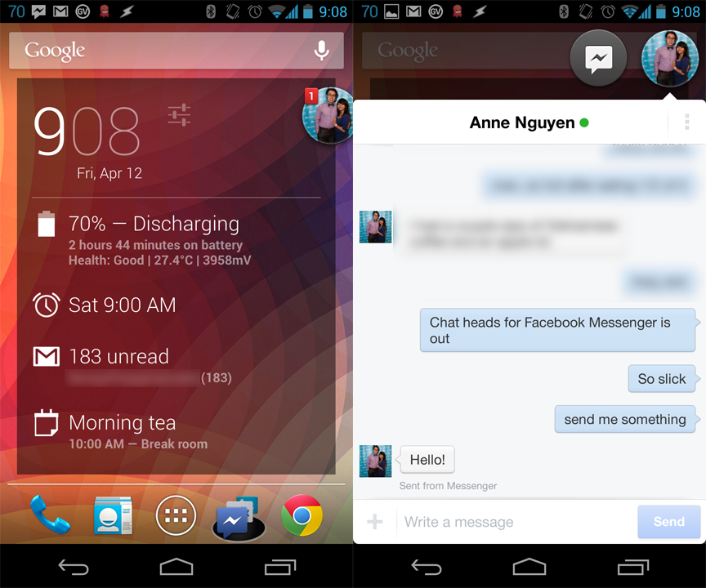Open the Phone app in dock
The image size is (706, 588).
[49, 516]
